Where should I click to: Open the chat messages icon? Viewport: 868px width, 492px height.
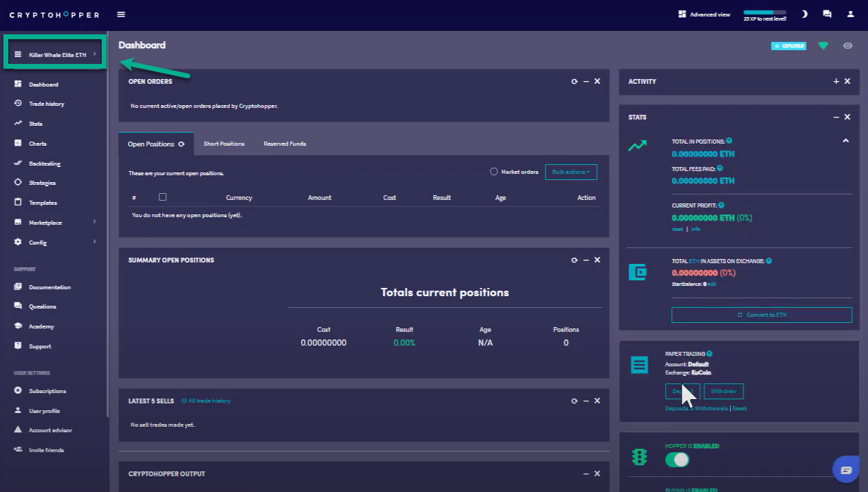[827, 14]
